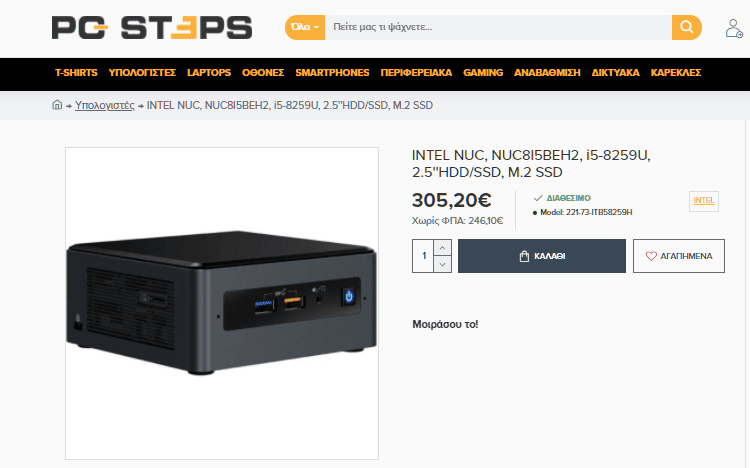Image resolution: width=750 pixels, height=468 pixels.
Task: Click the orange search magnifier button
Action: pos(686,27)
